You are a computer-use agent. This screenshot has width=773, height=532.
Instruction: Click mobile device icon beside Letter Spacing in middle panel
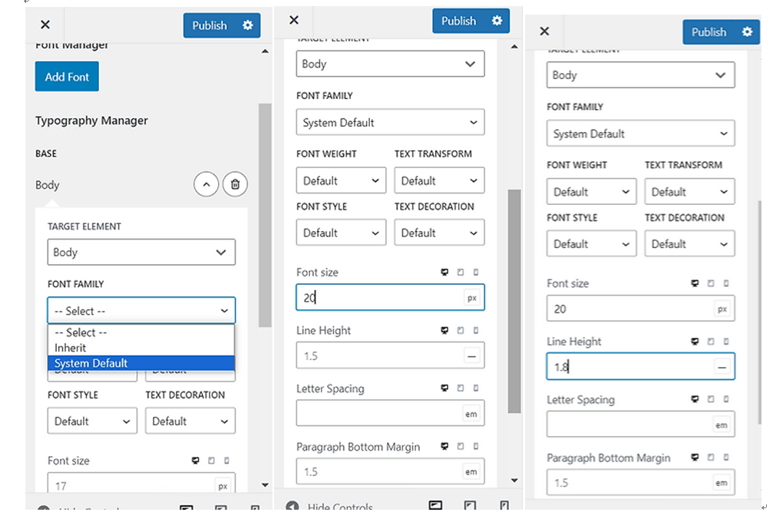[x=476, y=389]
